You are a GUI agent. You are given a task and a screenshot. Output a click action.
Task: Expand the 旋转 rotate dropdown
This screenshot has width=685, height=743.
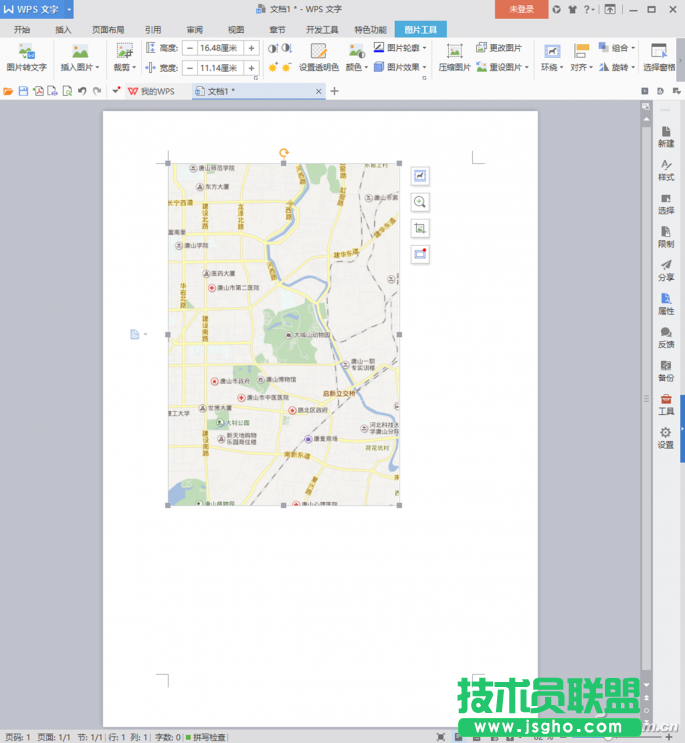(623, 67)
